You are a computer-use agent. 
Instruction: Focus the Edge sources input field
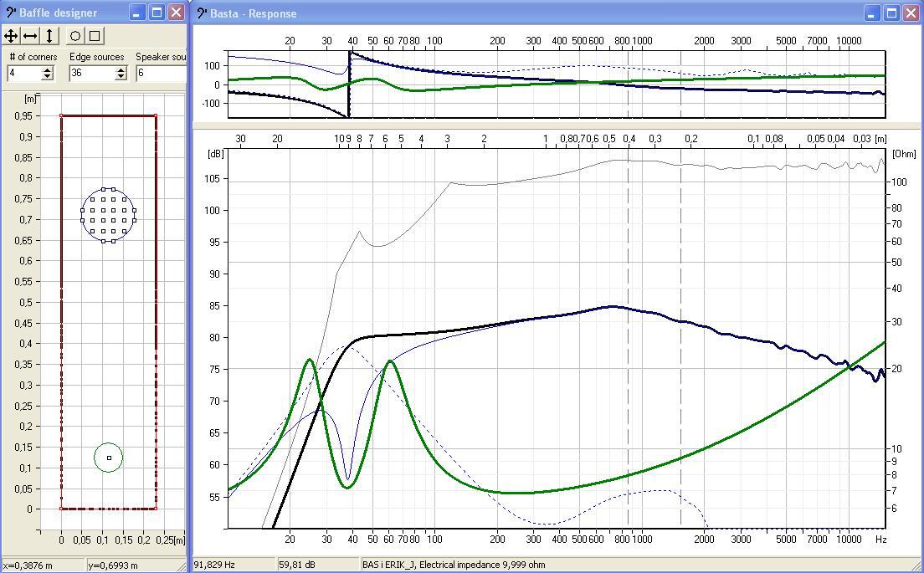tap(90, 74)
